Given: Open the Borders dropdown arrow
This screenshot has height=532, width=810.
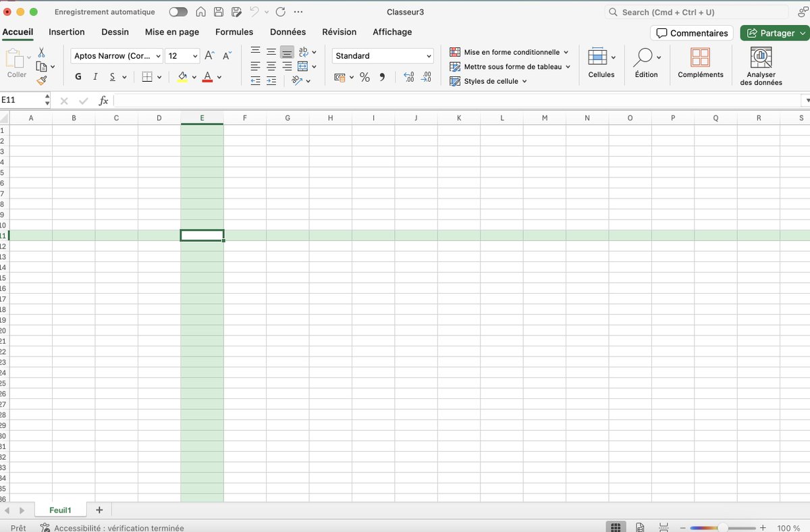Looking at the screenshot, I should click(159, 77).
